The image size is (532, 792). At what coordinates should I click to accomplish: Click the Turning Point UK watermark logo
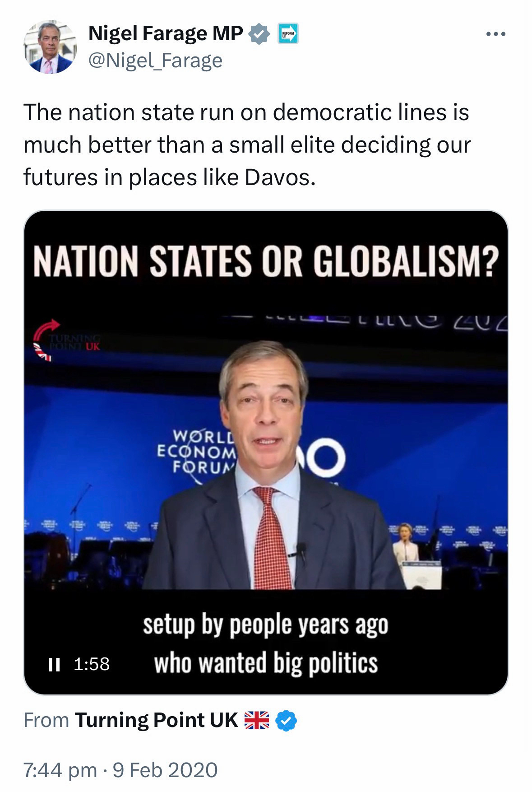point(68,340)
